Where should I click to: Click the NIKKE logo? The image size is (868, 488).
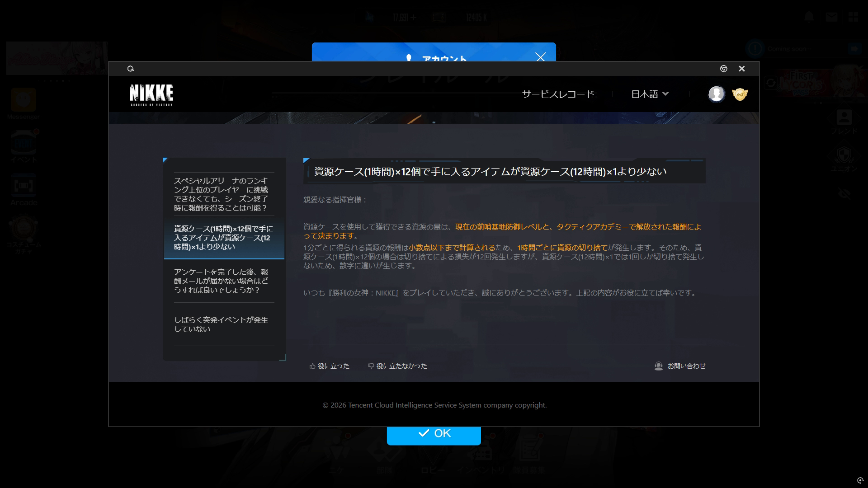151,94
